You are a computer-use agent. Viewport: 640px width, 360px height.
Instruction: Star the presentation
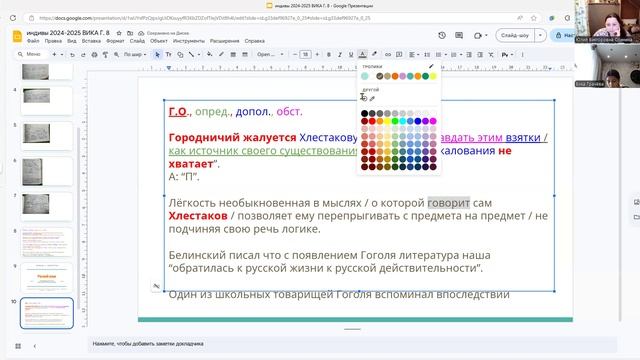point(119,33)
